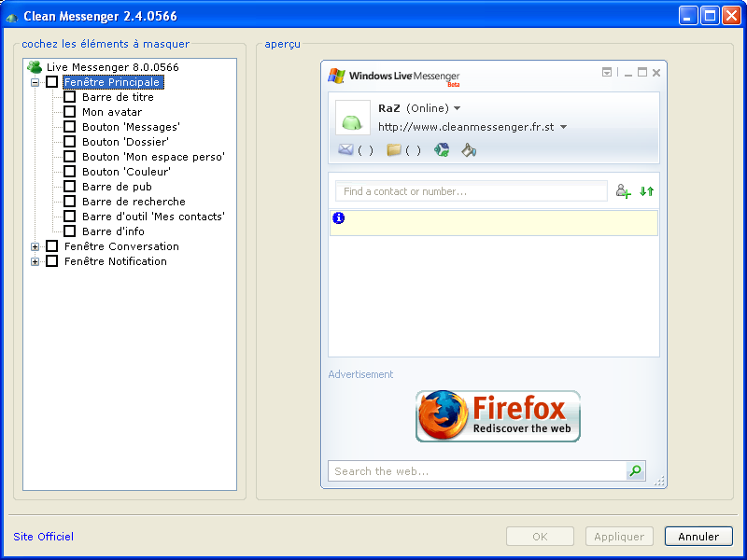Click the cleanmessenger.fr.st personal message text
Image resolution: width=747 pixels, height=560 pixels.
[x=466, y=127]
